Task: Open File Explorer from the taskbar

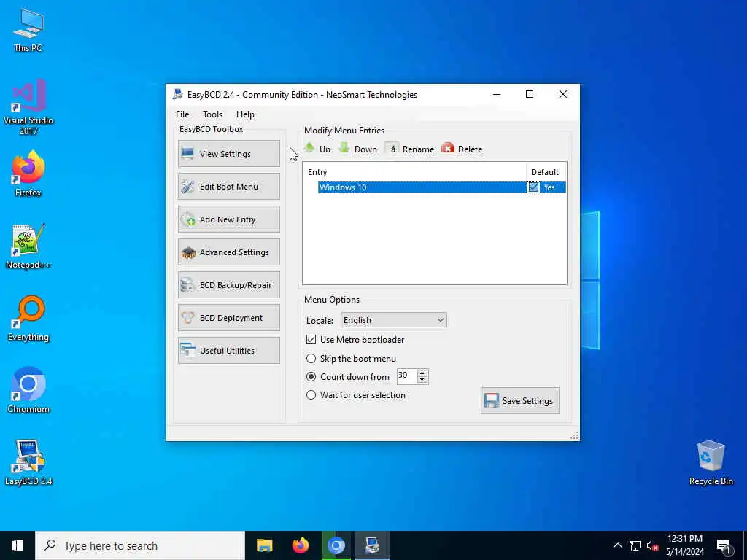Action: 264,545
